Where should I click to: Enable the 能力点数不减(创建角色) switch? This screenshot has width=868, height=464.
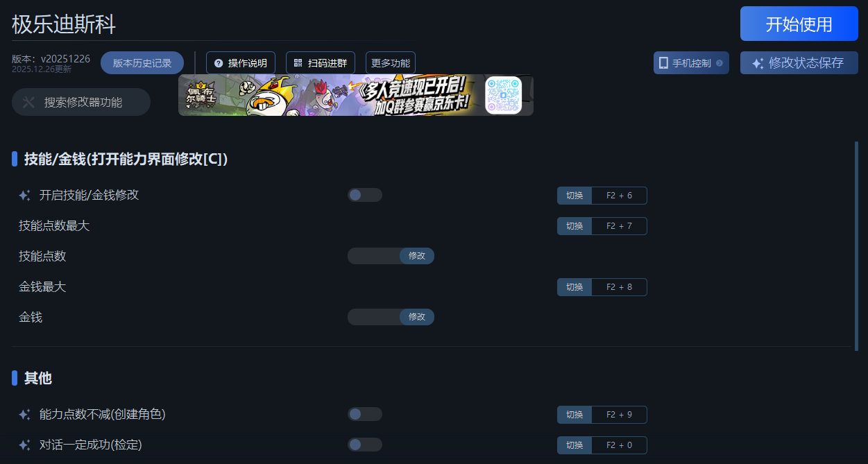click(365, 414)
